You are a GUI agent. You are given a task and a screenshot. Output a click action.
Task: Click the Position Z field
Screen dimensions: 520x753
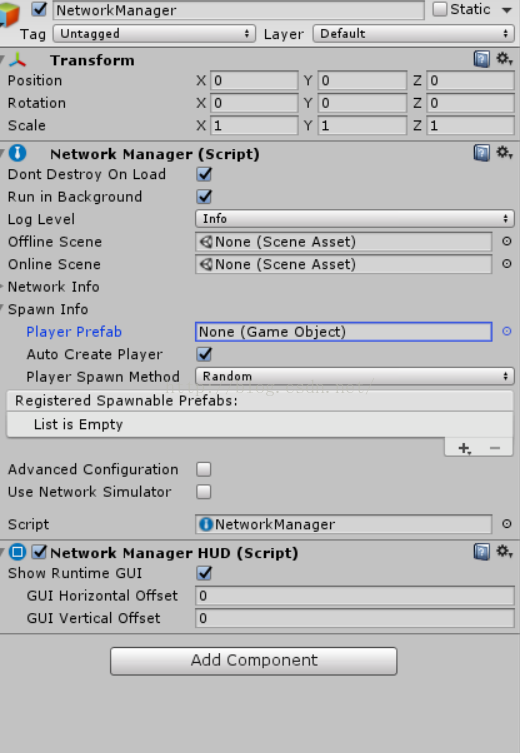click(x=471, y=80)
